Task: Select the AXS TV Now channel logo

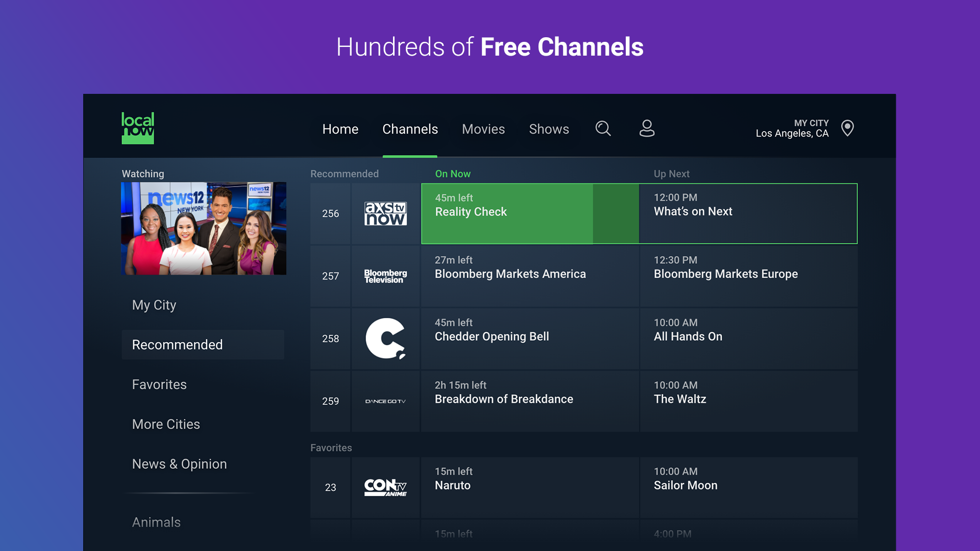Action: (x=385, y=214)
